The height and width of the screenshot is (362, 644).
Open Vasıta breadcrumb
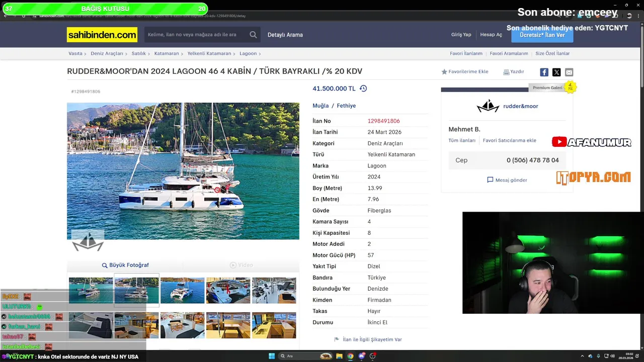click(75, 53)
